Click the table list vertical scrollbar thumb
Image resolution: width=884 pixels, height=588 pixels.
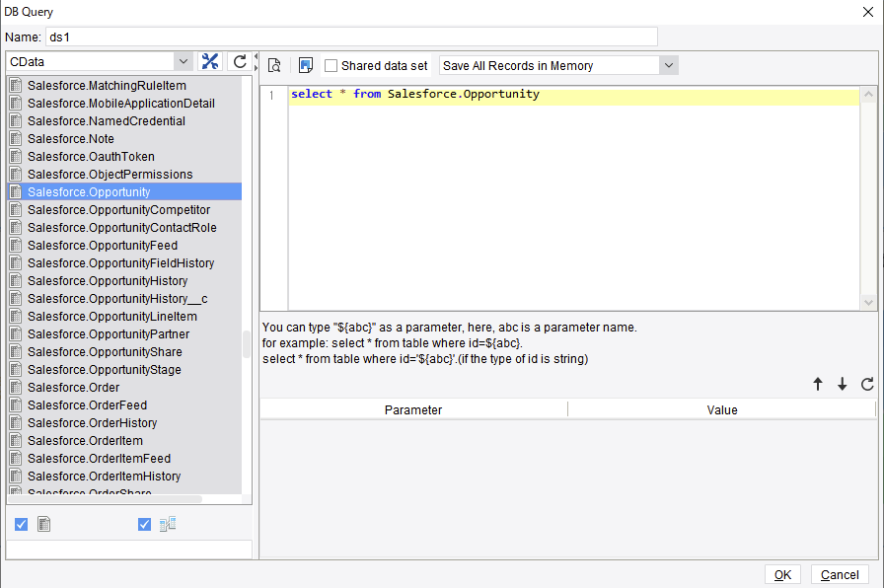247,343
